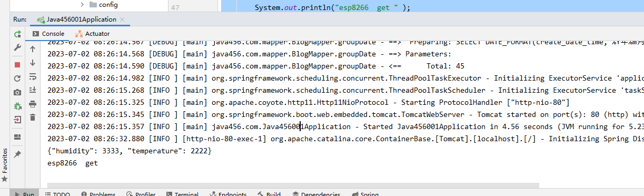Toggle the pin tab icon
The image size is (644, 196).
click(17, 154)
